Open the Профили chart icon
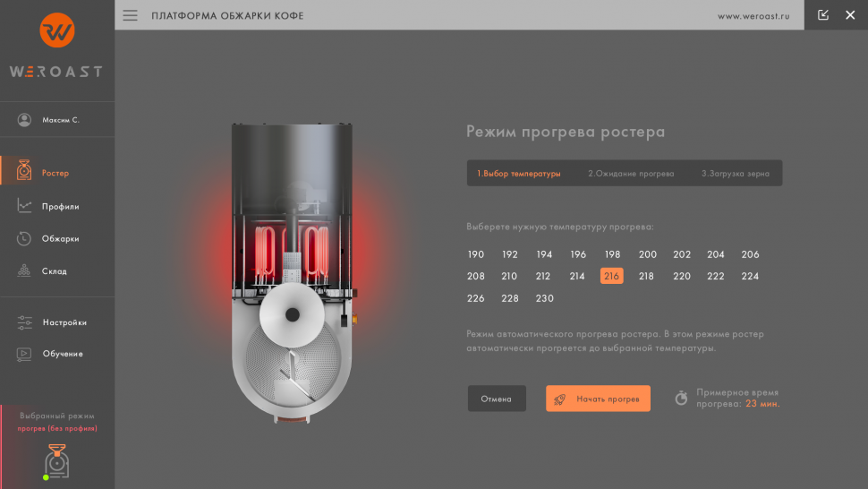 (x=24, y=205)
